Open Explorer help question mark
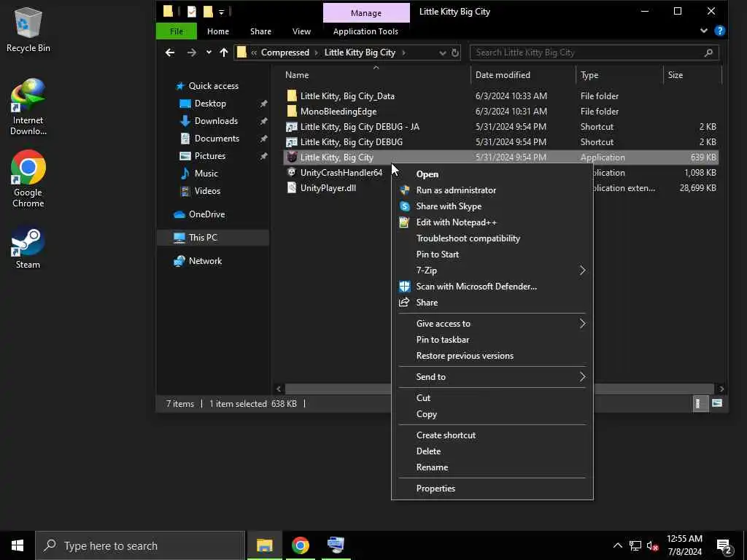The image size is (747, 560). (720, 31)
